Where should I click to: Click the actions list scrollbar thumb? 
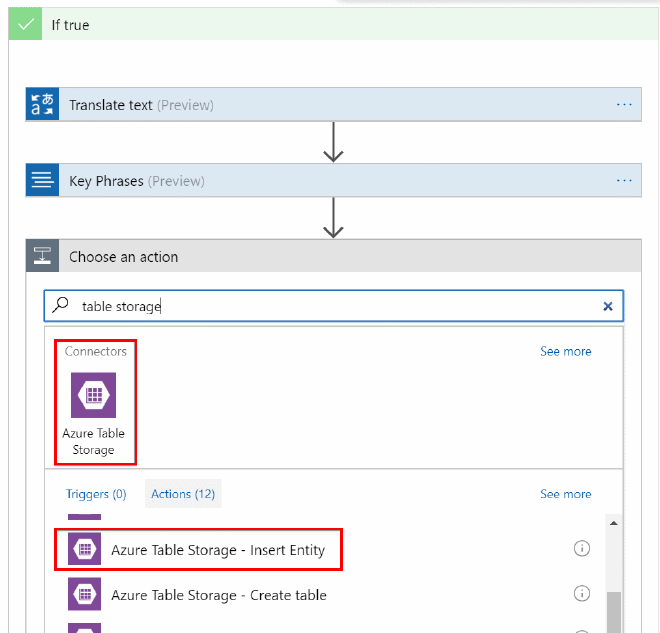(x=614, y=612)
